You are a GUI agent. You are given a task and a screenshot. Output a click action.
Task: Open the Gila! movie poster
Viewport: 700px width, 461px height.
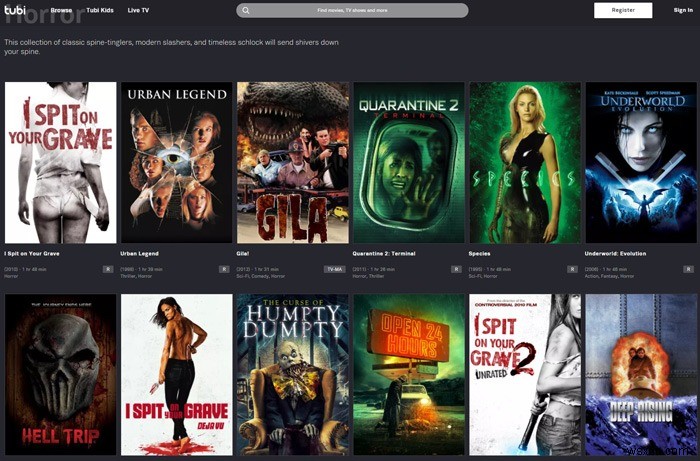pyautogui.click(x=293, y=162)
